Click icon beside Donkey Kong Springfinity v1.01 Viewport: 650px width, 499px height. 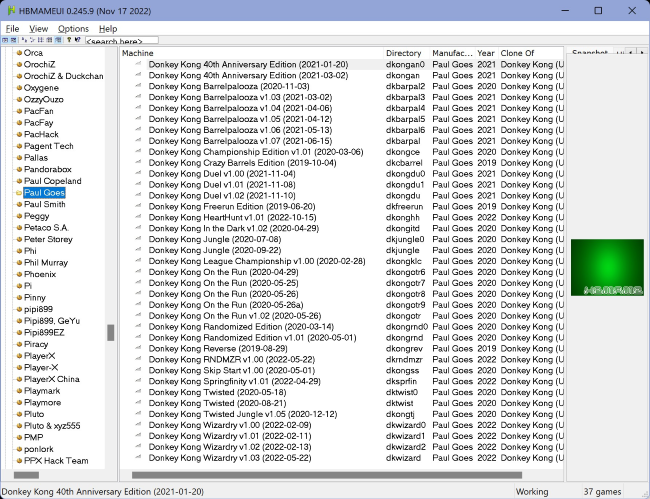[x=138, y=380]
